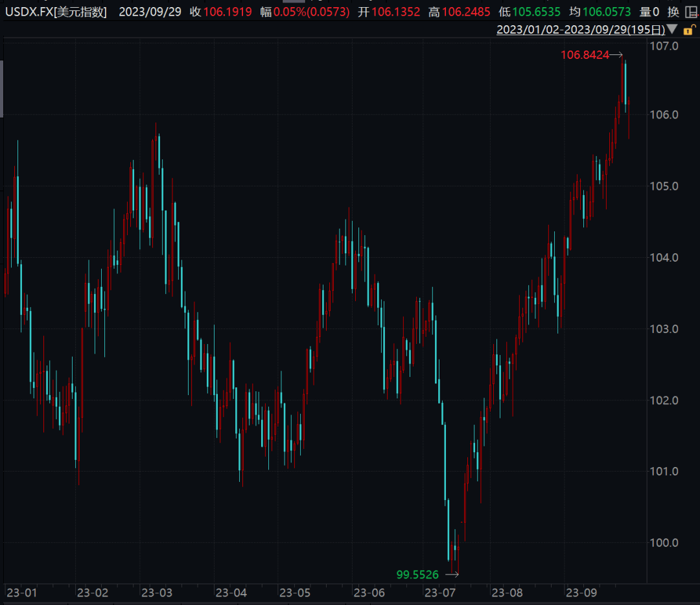Screen dimensions: 700x605
Task: Click the 99.5526 low price marker
Action: click(x=417, y=574)
